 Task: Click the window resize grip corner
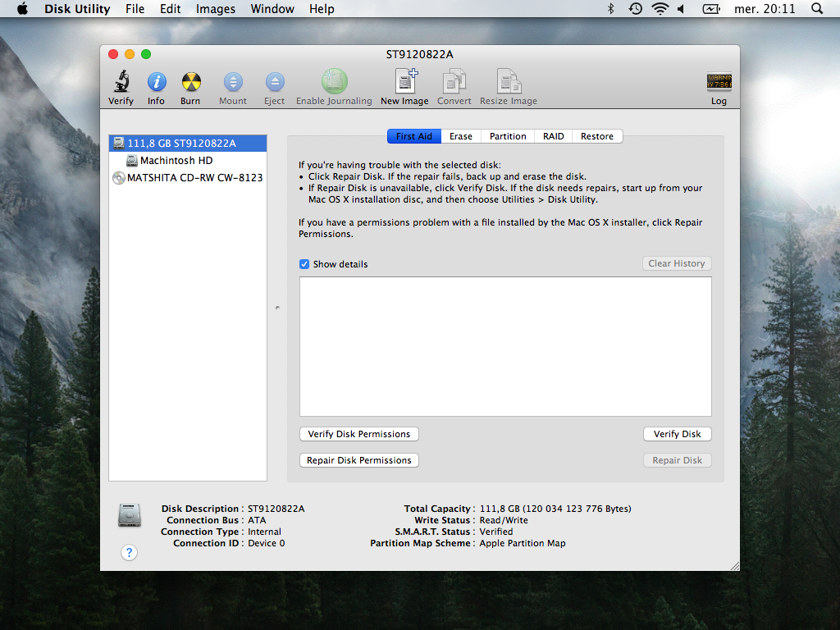[x=734, y=566]
